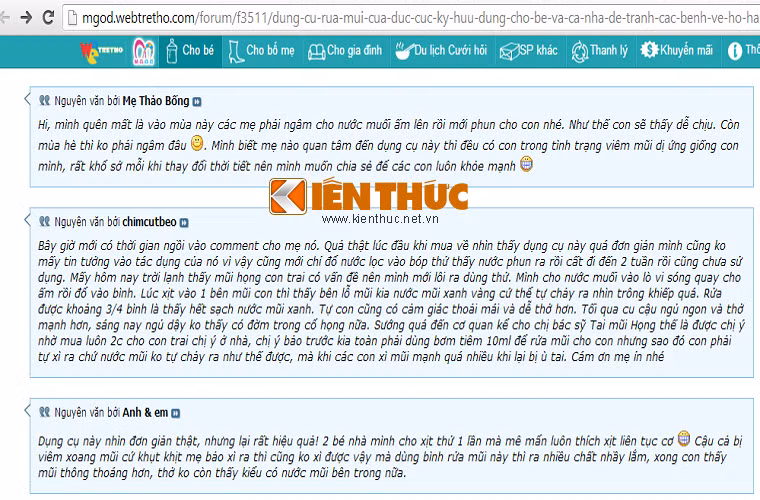Image resolution: width=760 pixels, height=500 pixels.
Task: Reload the page with the refresh icon
Action: pyautogui.click(x=48, y=18)
